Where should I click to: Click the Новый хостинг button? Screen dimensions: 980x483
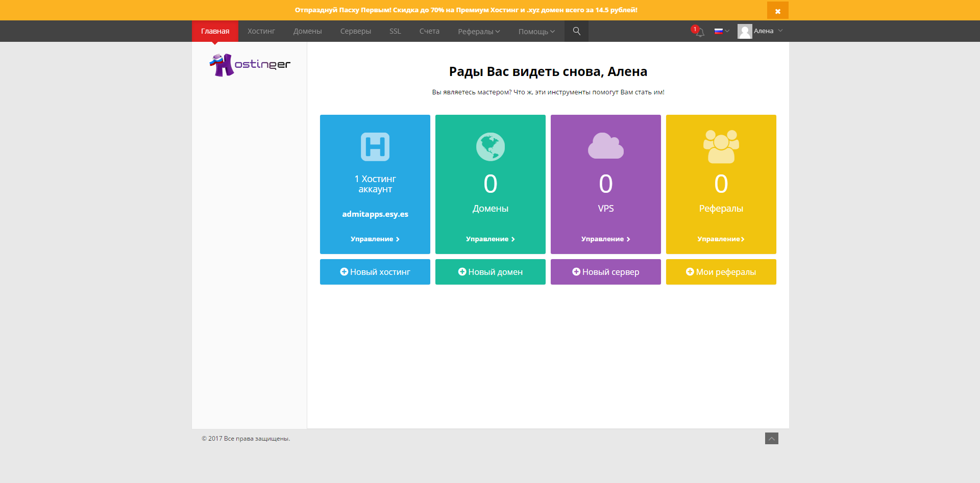(x=375, y=272)
